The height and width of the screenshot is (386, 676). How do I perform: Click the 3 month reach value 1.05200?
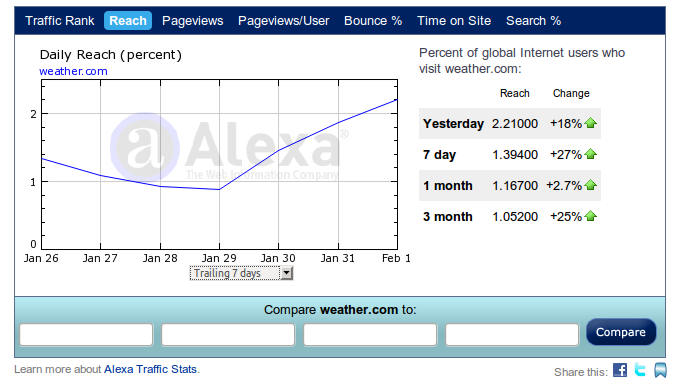515,217
